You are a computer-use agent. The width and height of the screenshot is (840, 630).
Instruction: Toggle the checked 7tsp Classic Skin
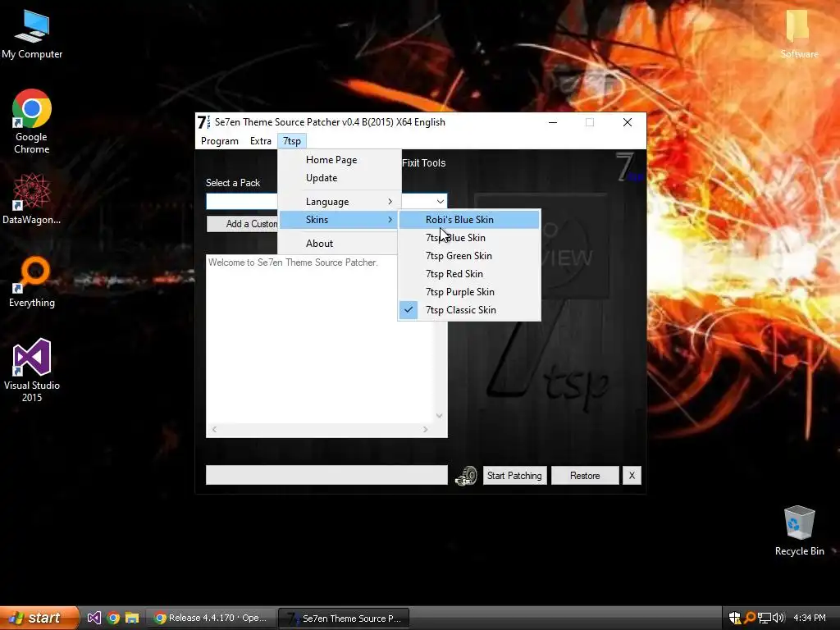click(x=469, y=310)
